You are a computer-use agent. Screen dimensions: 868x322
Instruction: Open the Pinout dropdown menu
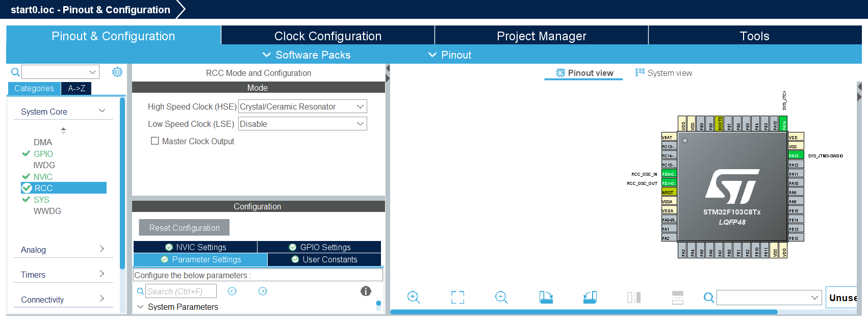[x=450, y=55]
